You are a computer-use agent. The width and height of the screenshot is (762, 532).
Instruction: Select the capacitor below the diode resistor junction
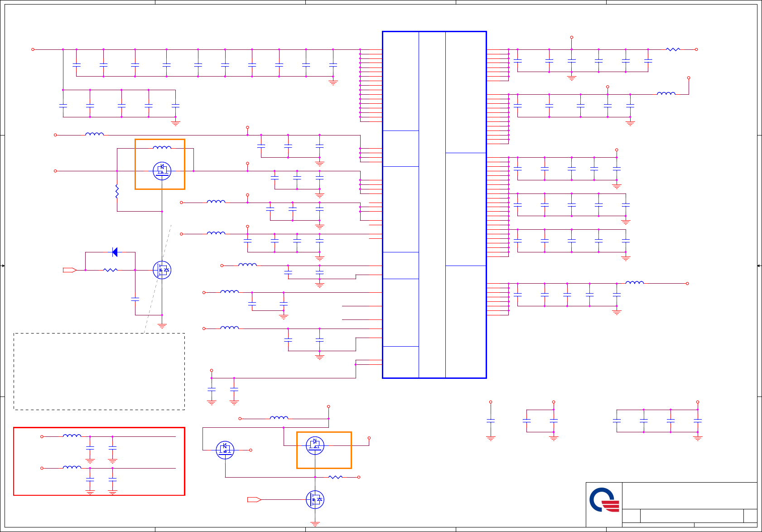[135, 299]
